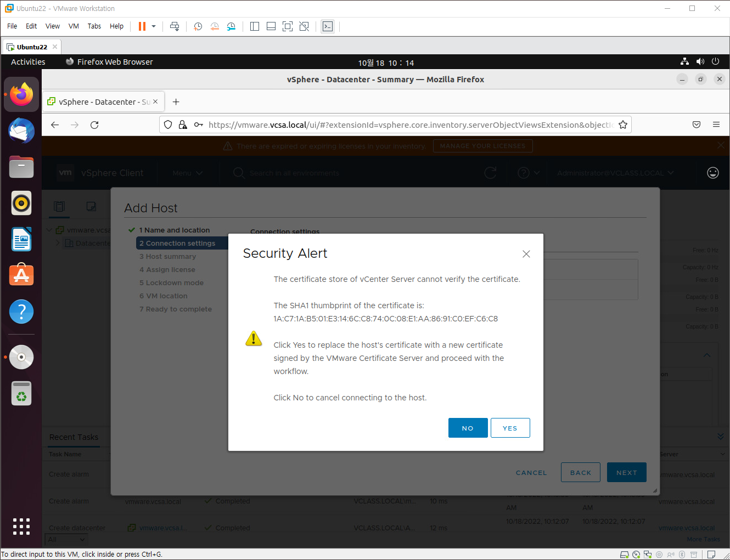The width and height of the screenshot is (730, 560).
Task: Collapse the vmware.vcsa tree node
Action: [49, 230]
